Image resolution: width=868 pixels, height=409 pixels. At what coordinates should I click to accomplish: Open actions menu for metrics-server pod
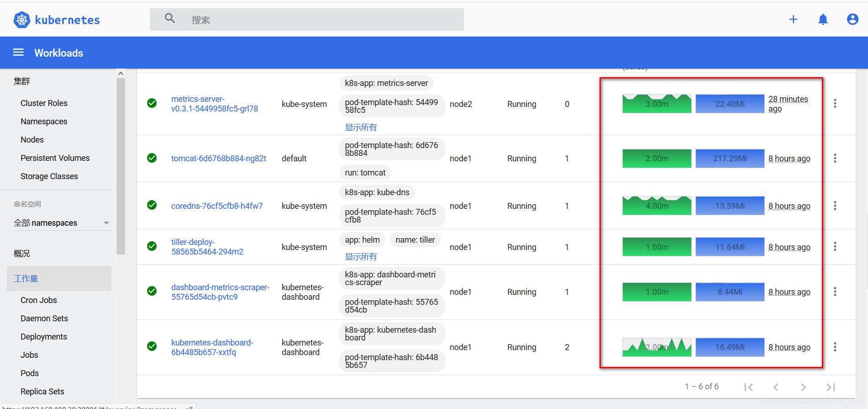tap(835, 104)
